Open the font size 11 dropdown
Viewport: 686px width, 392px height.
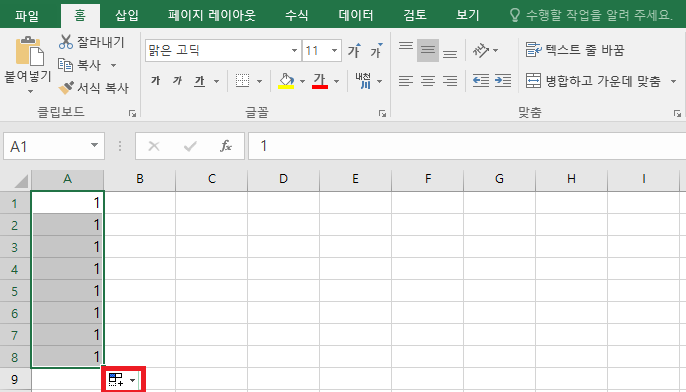(335, 51)
